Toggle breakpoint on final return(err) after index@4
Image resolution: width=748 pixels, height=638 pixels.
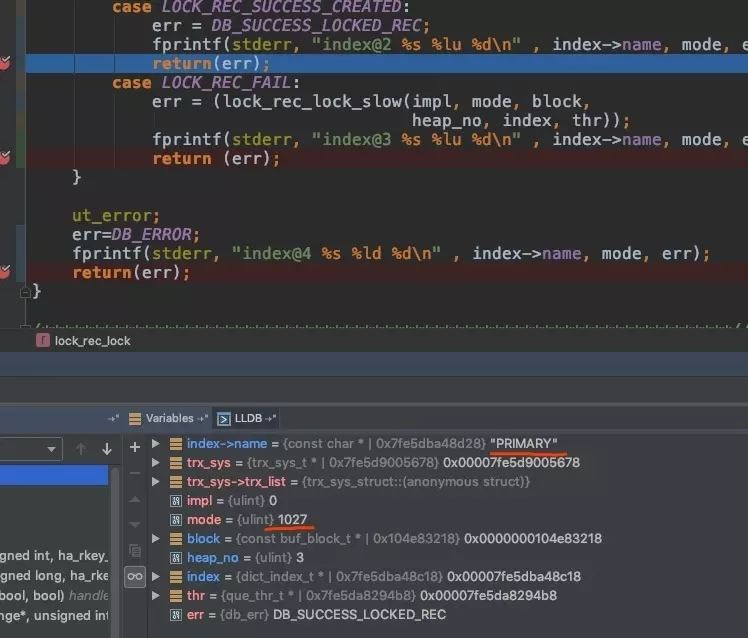tap(5, 272)
